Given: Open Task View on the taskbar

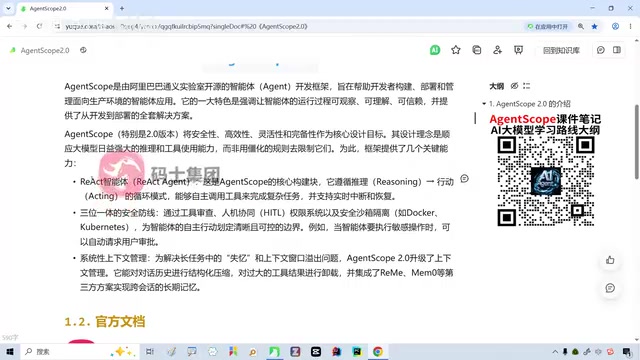Looking at the screenshot, I should point(150,351).
